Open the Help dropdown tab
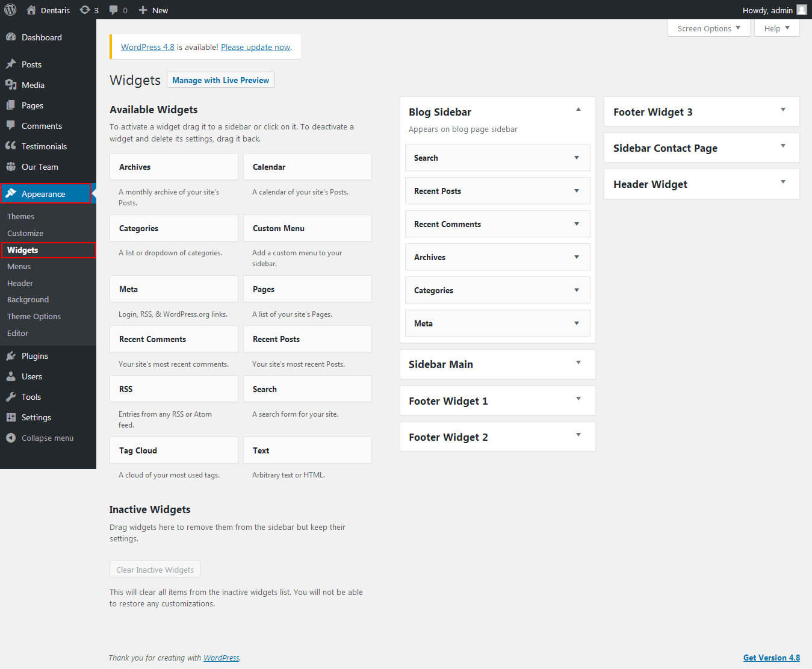This screenshot has height=669, width=812. (777, 28)
